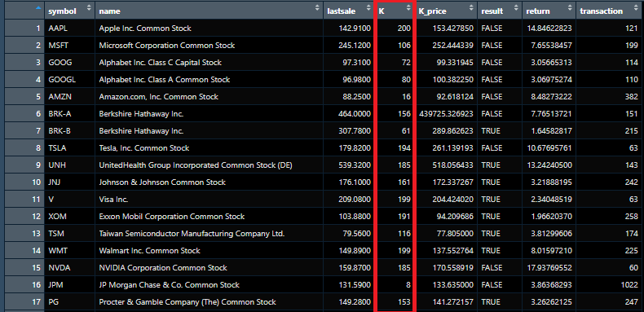644x312 pixels.
Task: Select row number 7
Action: 24,131
